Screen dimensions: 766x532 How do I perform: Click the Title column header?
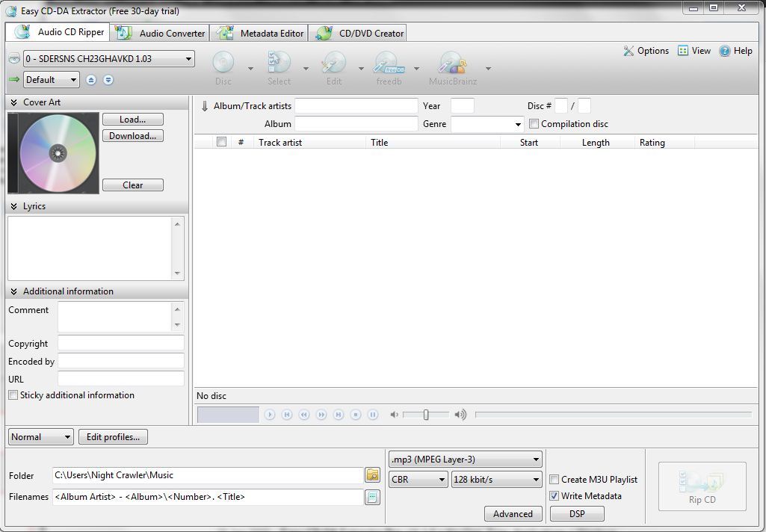click(x=433, y=143)
